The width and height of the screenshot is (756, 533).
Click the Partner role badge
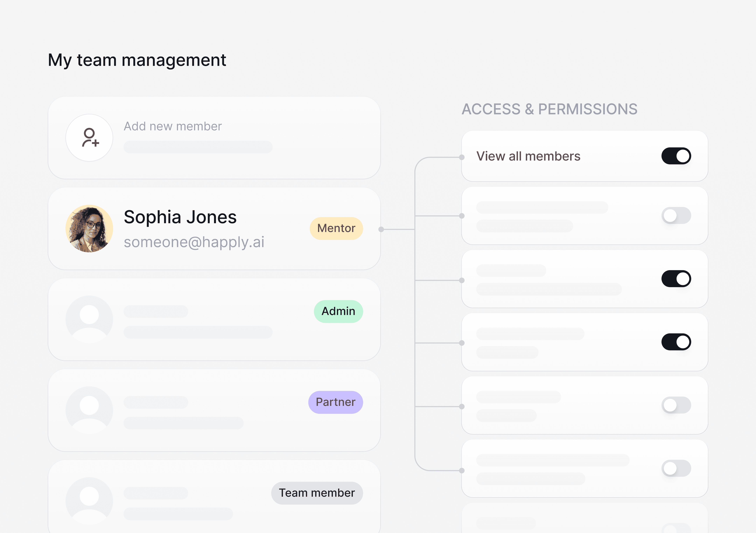[335, 402]
